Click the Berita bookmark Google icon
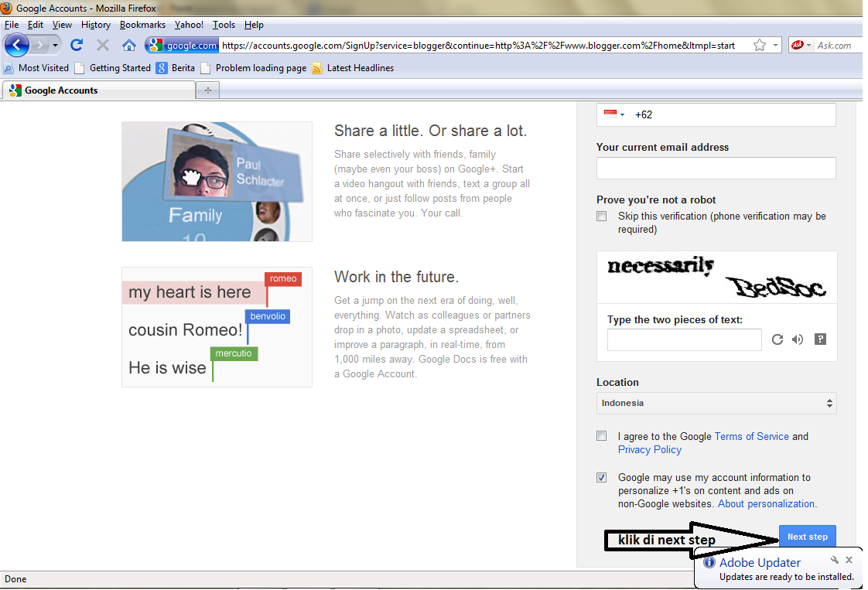The width and height of the screenshot is (868, 590). (x=162, y=68)
